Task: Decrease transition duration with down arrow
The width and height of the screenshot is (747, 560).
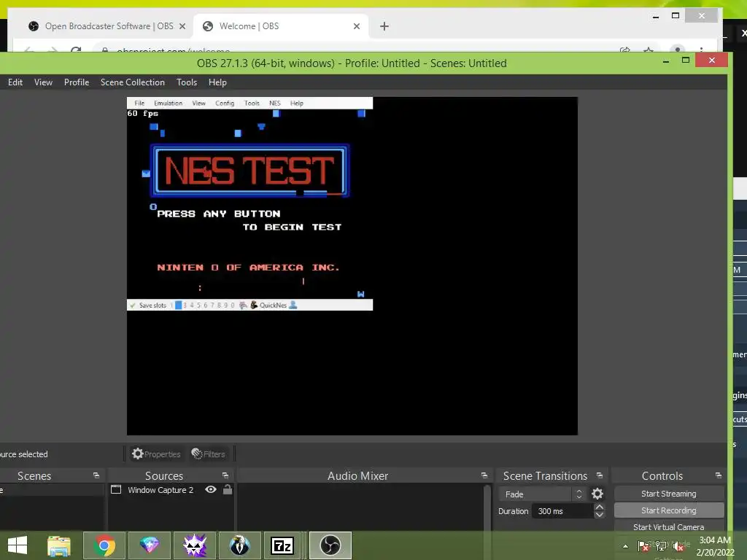Action: (600, 515)
